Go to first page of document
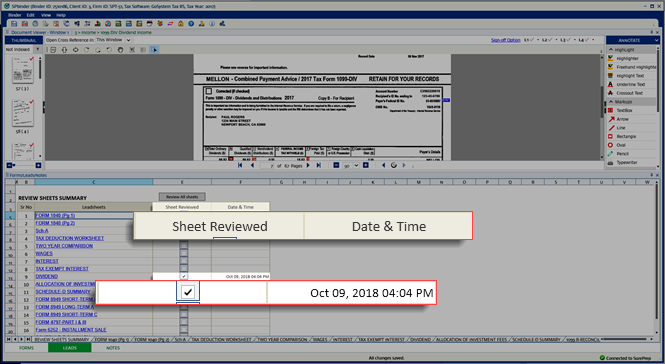This screenshot has width=665, height=364. tap(240, 165)
